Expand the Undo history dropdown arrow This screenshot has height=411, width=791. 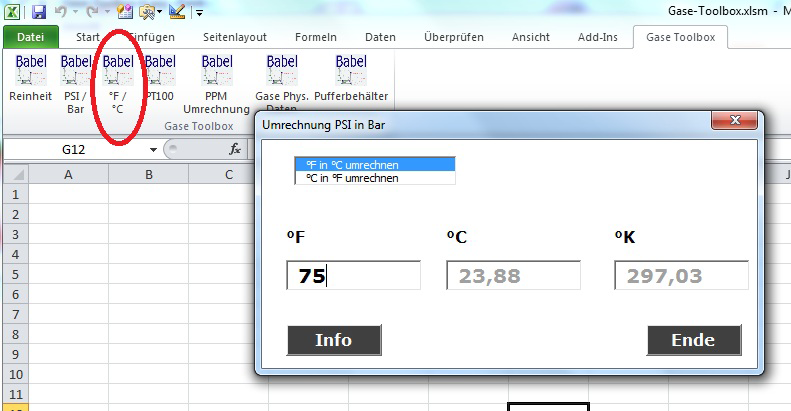coord(76,13)
